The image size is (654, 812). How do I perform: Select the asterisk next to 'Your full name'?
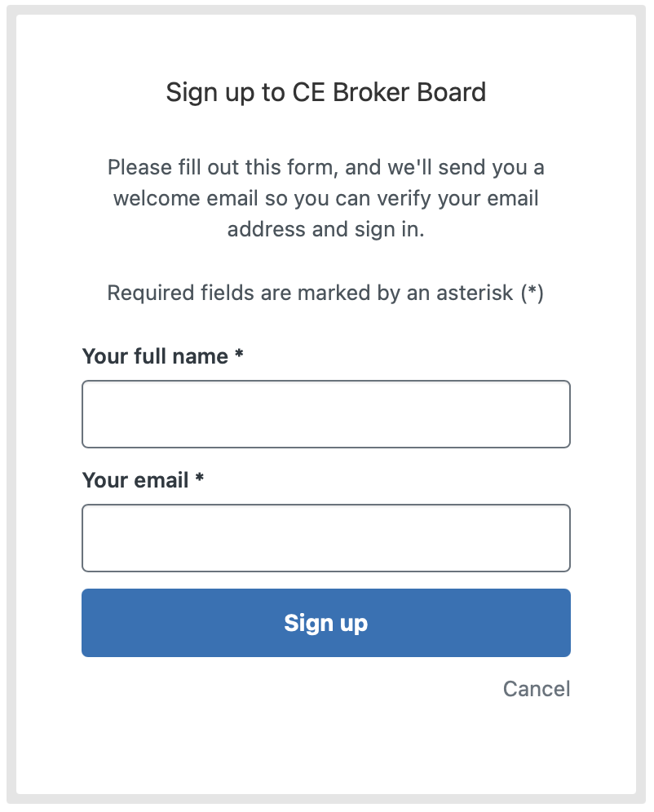click(239, 354)
